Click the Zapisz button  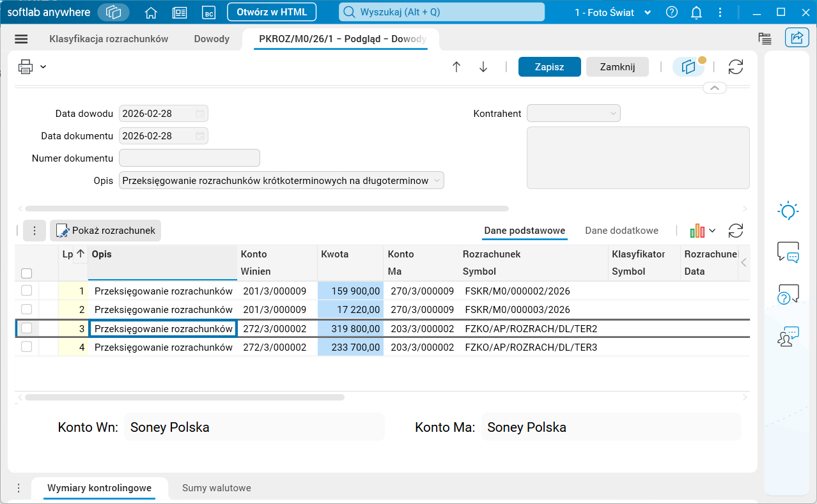click(x=549, y=67)
